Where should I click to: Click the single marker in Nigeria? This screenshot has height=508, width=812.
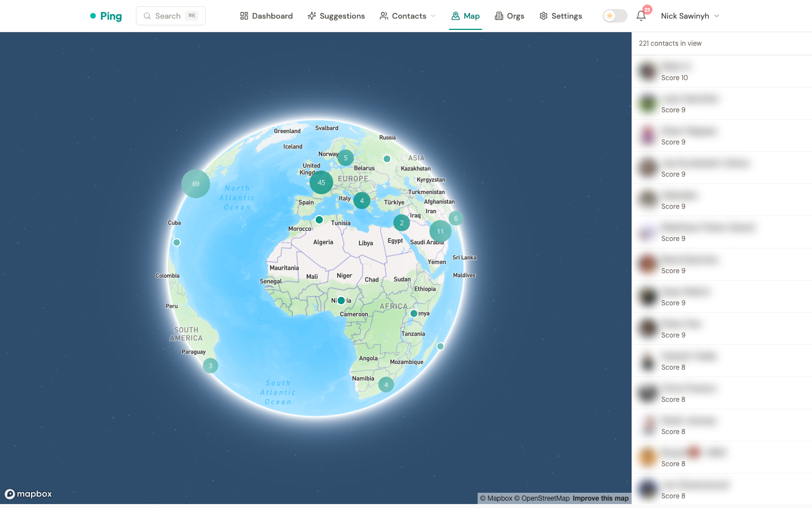click(341, 300)
